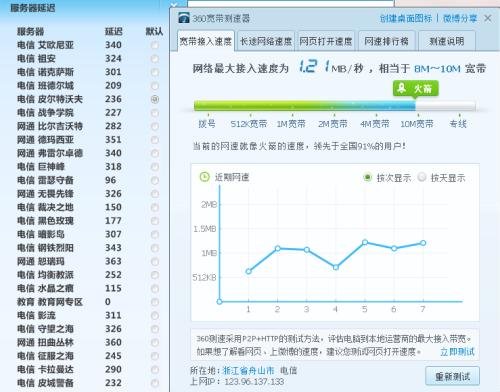Click the 立即测试 link
The image size is (500, 392).
click(x=457, y=352)
